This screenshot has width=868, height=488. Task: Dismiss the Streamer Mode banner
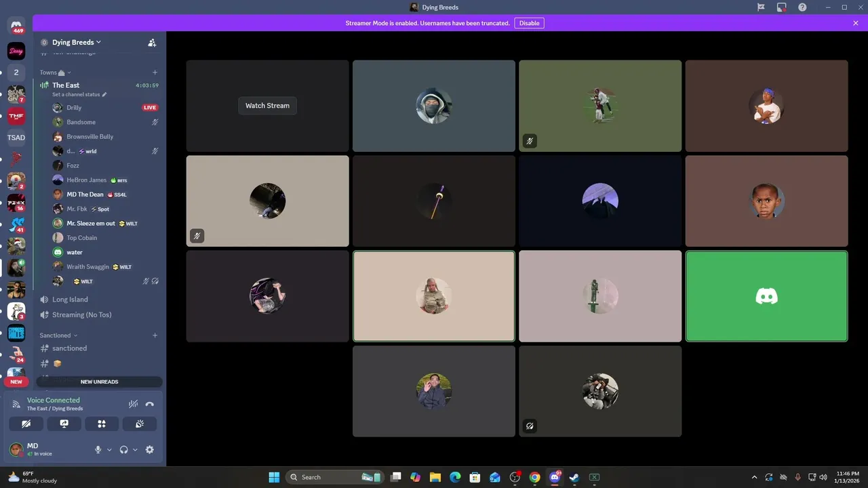point(856,23)
